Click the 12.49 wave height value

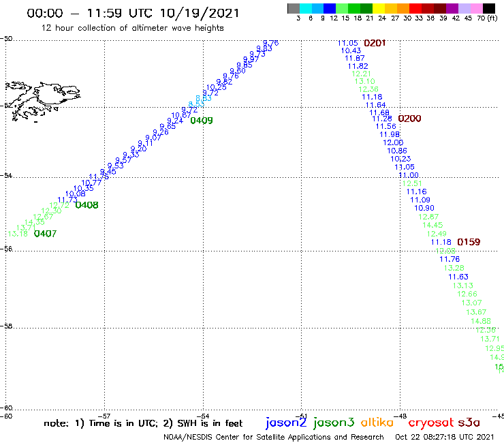point(437,234)
